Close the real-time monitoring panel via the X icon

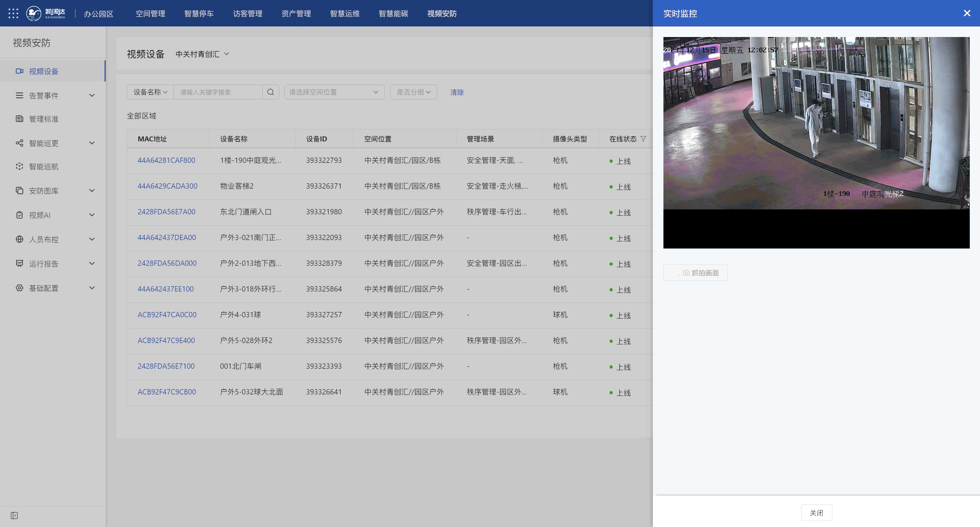click(x=967, y=13)
